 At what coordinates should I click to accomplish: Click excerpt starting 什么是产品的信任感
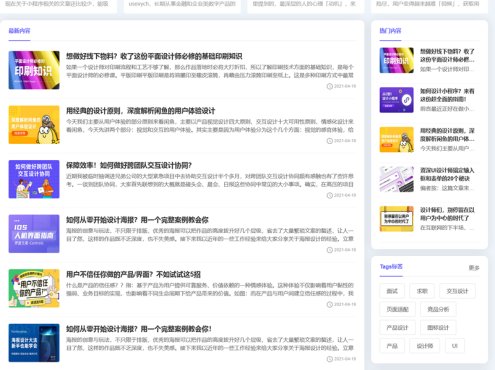(x=210, y=289)
